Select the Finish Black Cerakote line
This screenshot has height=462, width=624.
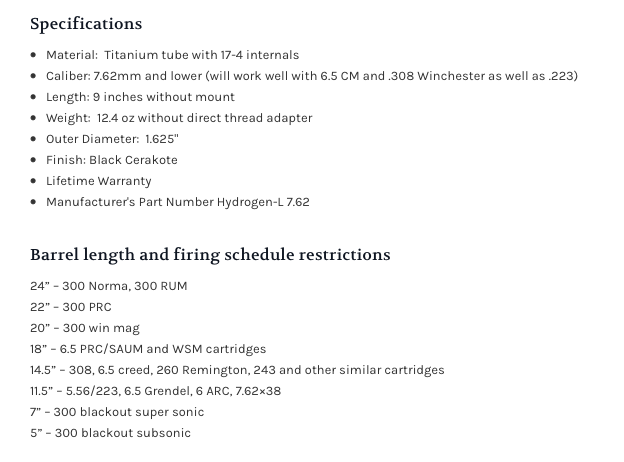[111, 160]
